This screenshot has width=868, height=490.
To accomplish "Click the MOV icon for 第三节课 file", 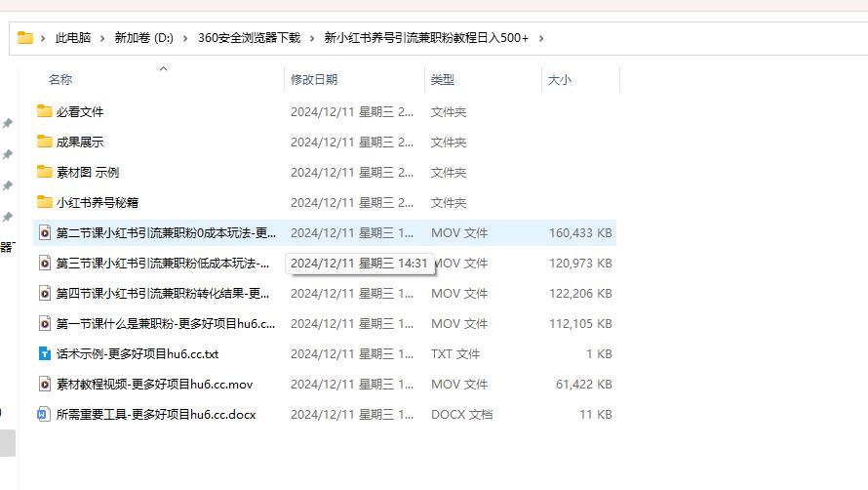I will click(x=45, y=263).
